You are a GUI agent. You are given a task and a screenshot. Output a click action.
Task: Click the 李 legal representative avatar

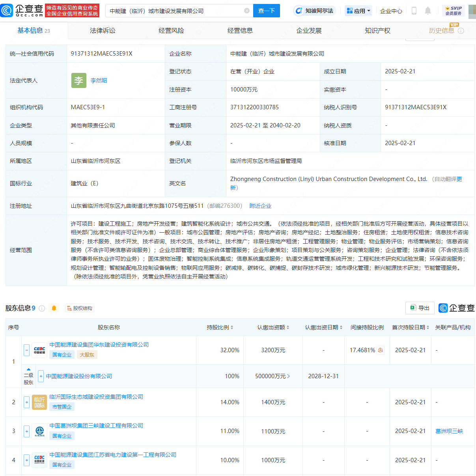tap(79, 80)
